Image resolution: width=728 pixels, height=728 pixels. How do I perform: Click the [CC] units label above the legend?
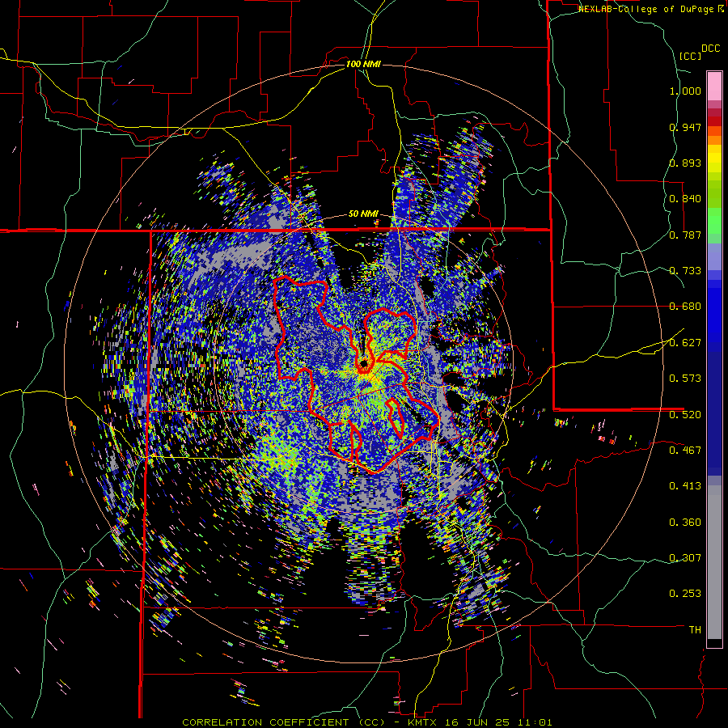point(691,56)
